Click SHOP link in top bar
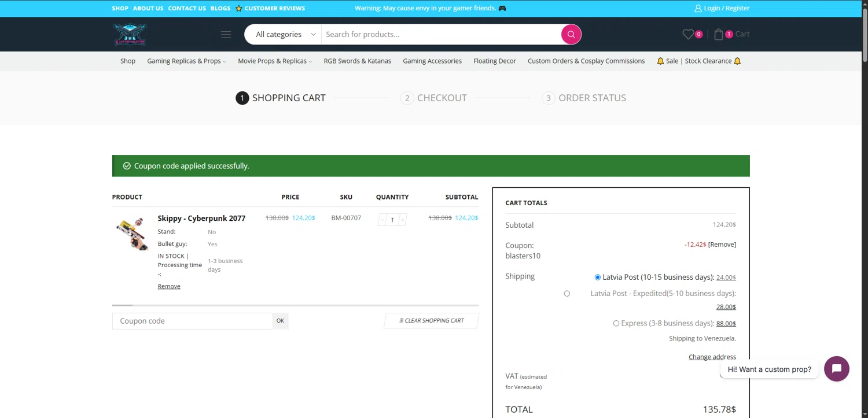868x418 pixels. [x=120, y=8]
